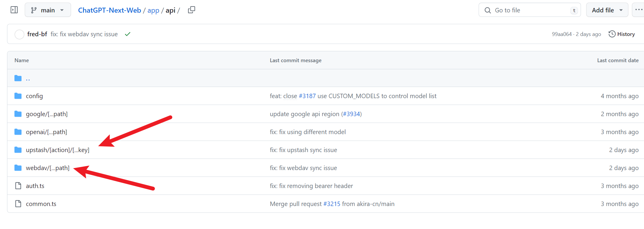Image resolution: width=644 pixels, height=229 pixels.
Task: Open commit 'feat: close' message in config row
Action: click(283, 96)
